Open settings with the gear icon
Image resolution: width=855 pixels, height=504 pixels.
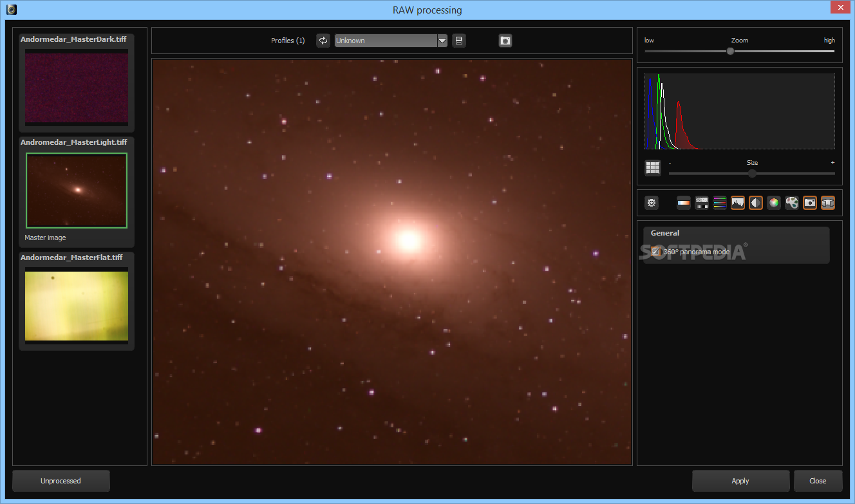point(652,203)
